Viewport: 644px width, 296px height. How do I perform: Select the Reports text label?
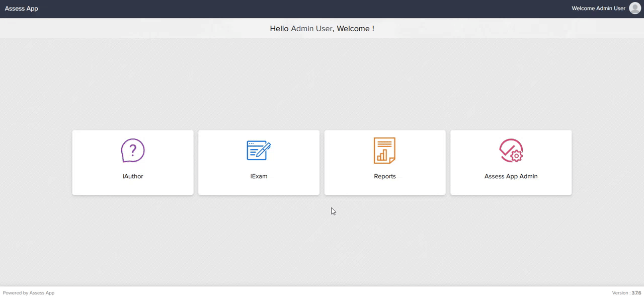(x=385, y=176)
